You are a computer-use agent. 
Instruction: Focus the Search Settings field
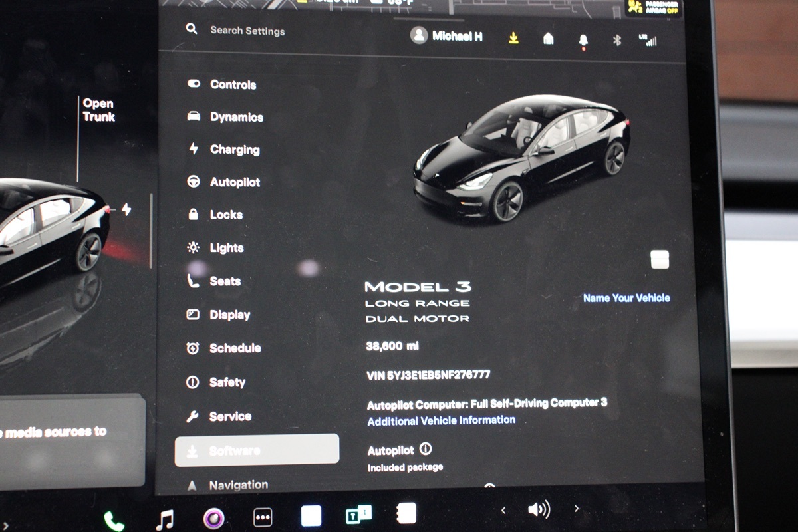point(247,31)
